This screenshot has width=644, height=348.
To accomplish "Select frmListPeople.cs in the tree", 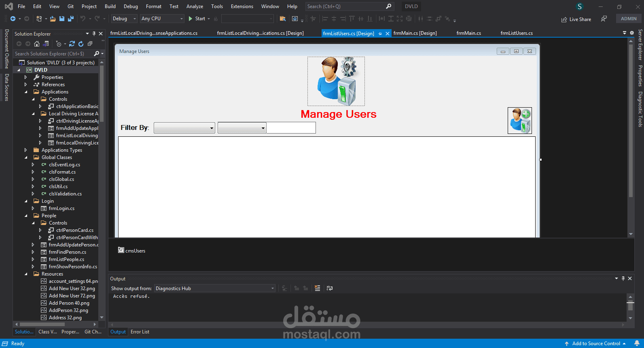I will pyautogui.click(x=66, y=259).
